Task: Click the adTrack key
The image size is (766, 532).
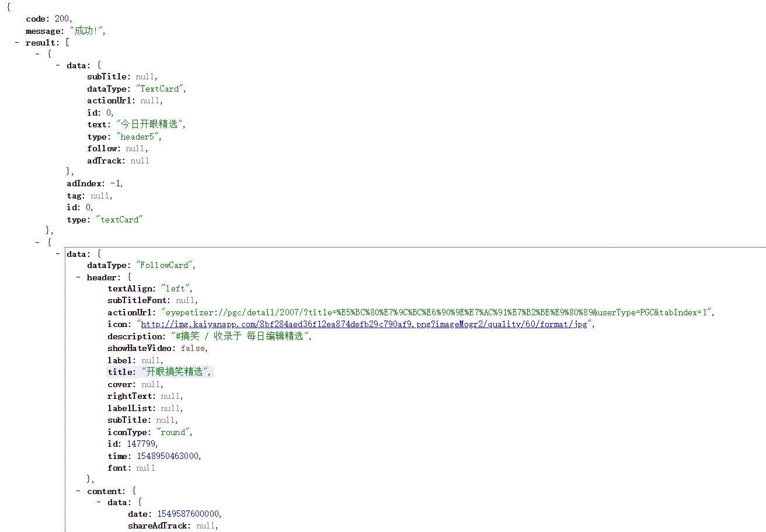Action: pos(105,161)
